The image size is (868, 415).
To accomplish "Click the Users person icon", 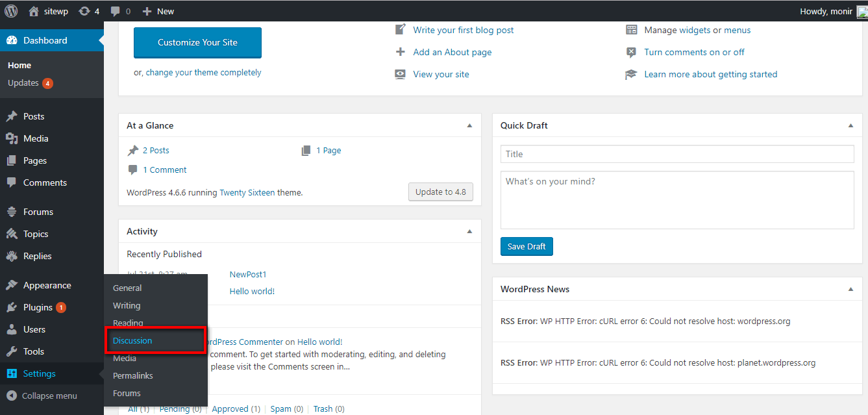I will click(12, 329).
